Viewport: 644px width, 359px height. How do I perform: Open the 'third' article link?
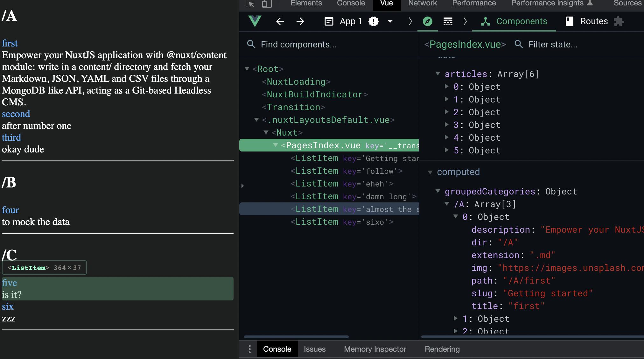[x=11, y=137]
